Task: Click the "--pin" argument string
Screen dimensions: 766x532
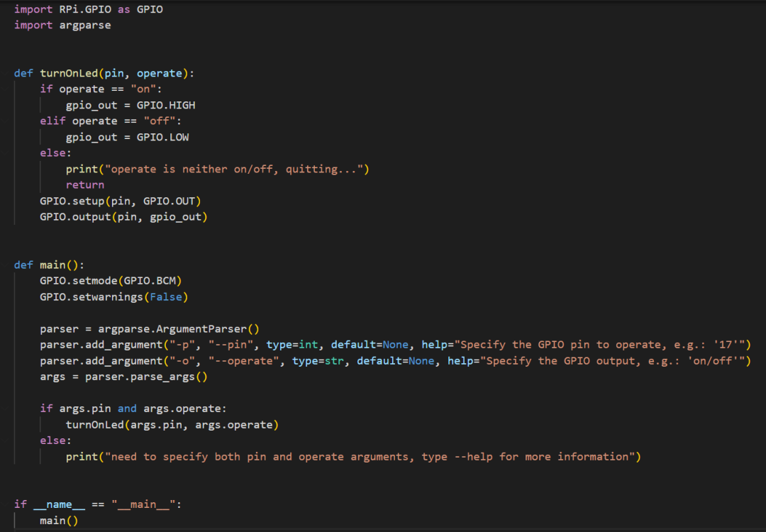Action: 231,345
